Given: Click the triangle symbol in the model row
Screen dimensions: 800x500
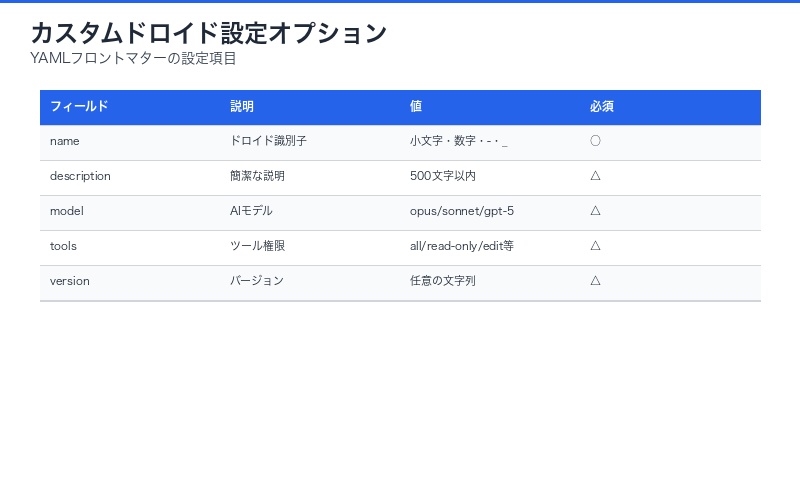Looking at the screenshot, I should [x=595, y=211].
